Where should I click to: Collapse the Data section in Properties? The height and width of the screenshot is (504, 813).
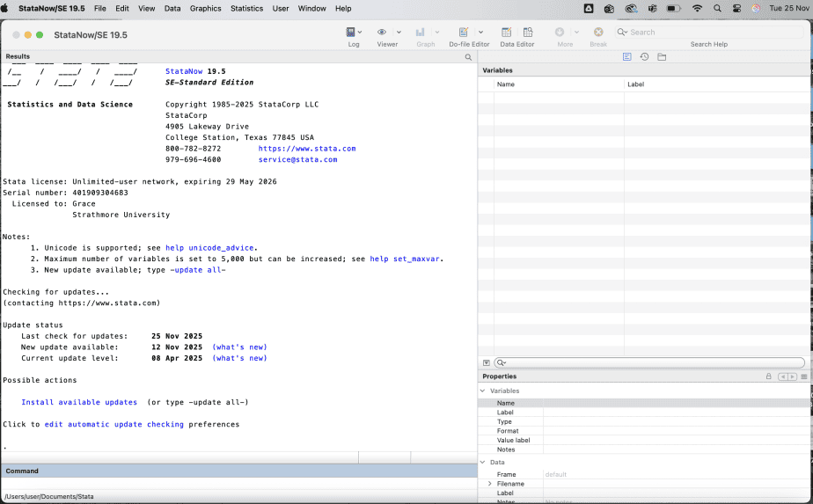483,462
